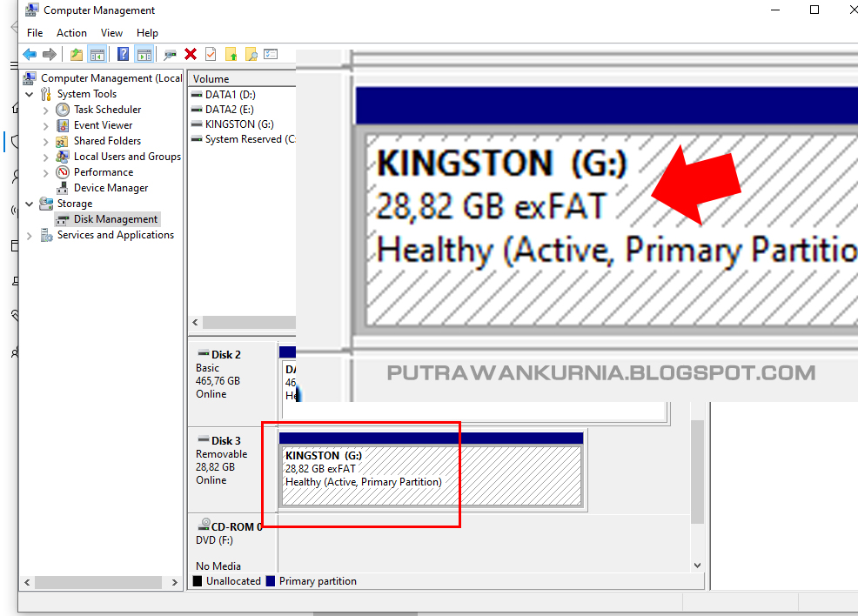Click the tree pane scroll left arrow

pyautogui.click(x=27, y=583)
